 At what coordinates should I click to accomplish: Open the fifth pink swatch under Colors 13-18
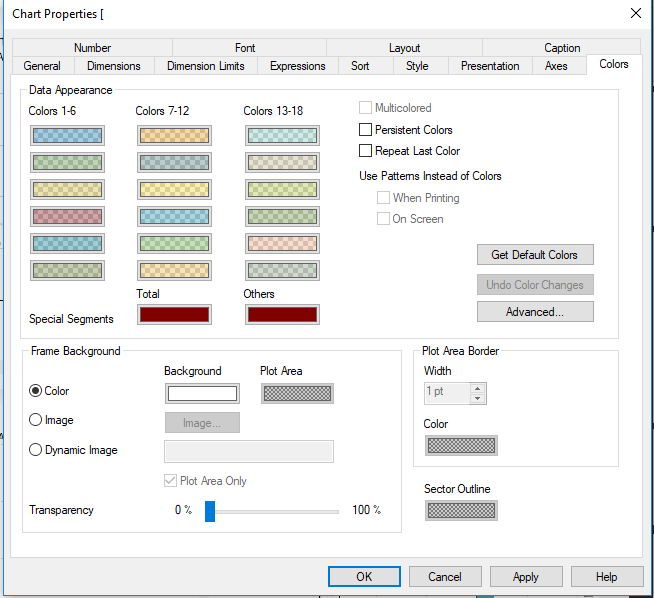pyautogui.click(x=282, y=244)
